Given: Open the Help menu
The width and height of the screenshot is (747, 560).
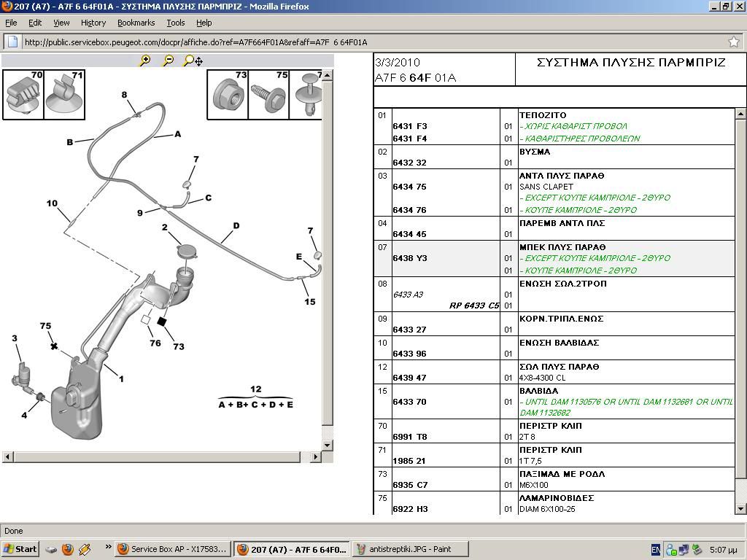Looking at the screenshot, I should coord(204,23).
